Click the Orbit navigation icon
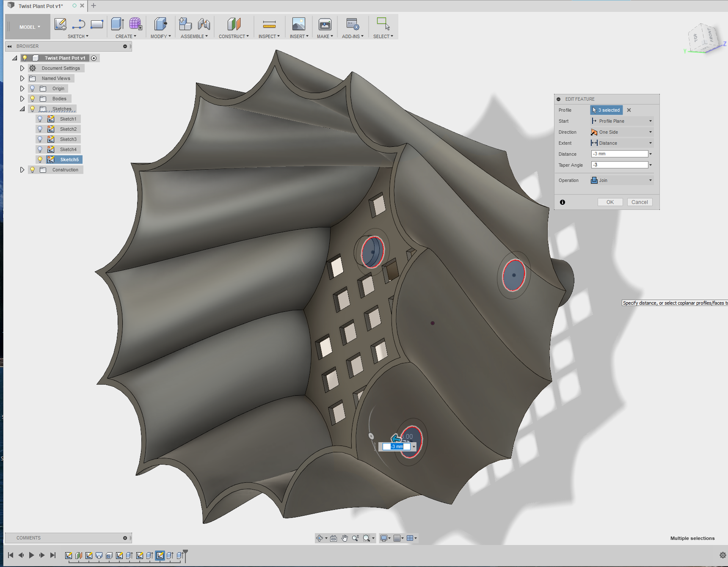The height and width of the screenshot is (567, 728). 320,538
